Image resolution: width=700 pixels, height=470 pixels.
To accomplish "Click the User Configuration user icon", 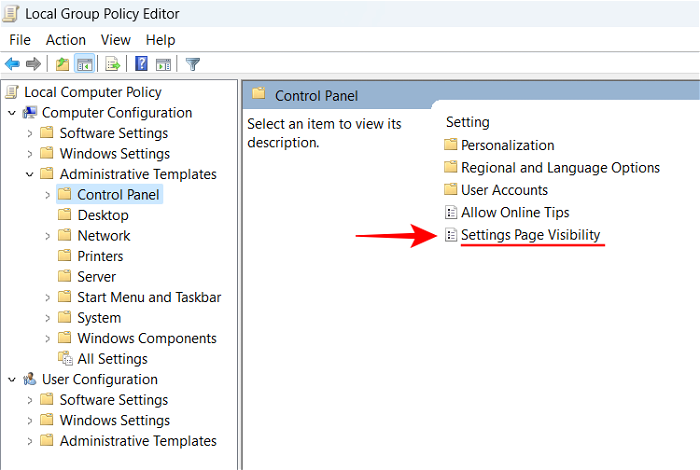I will click(x=29, y=379).
